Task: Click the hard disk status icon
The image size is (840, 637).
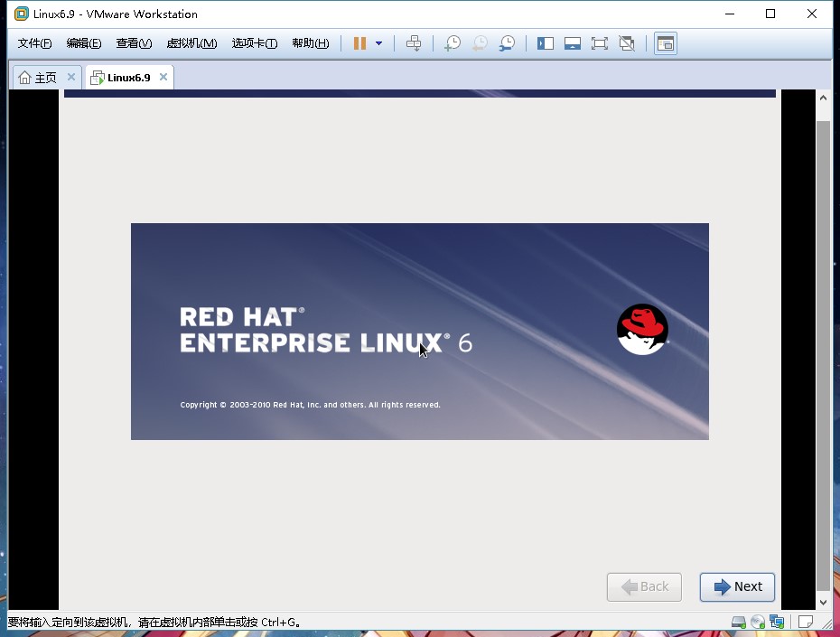Action: [738, 622]
